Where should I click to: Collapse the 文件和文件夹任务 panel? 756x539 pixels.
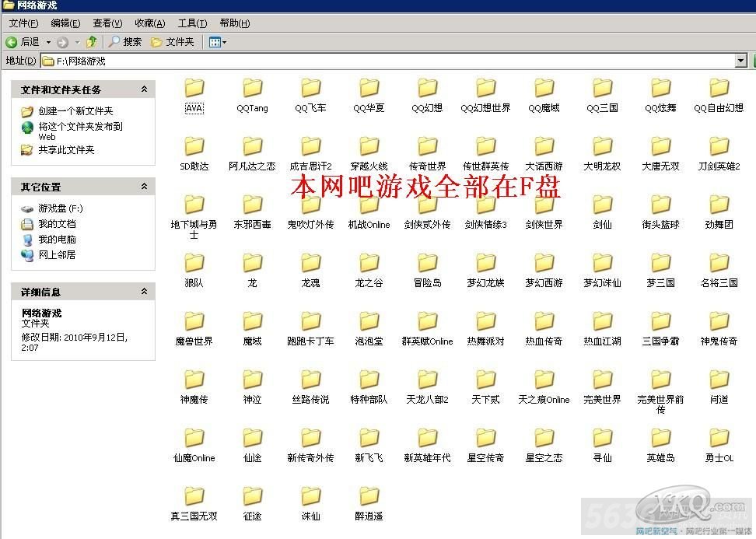click(x=144, y=89)
